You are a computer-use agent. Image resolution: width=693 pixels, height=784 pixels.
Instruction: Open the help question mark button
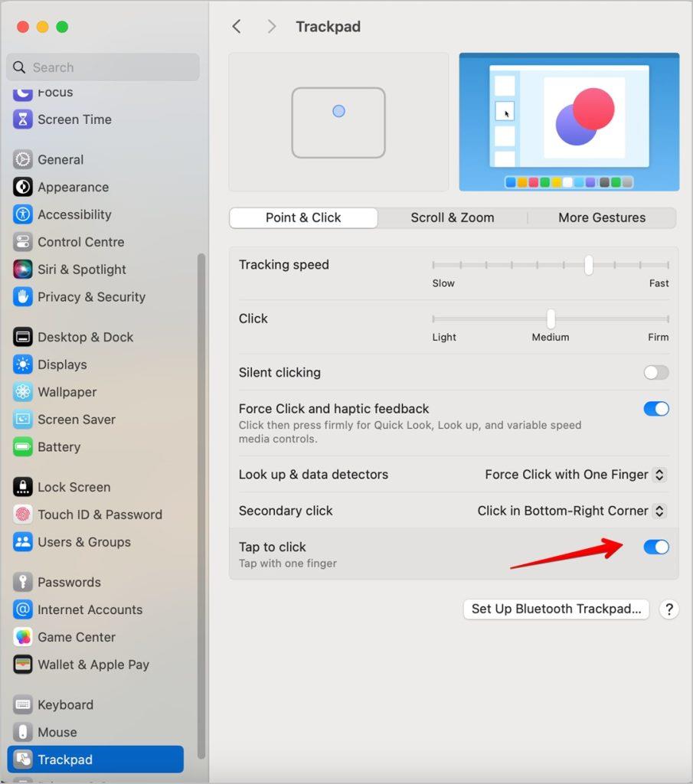pyautogui.click(x=669, y=609)
